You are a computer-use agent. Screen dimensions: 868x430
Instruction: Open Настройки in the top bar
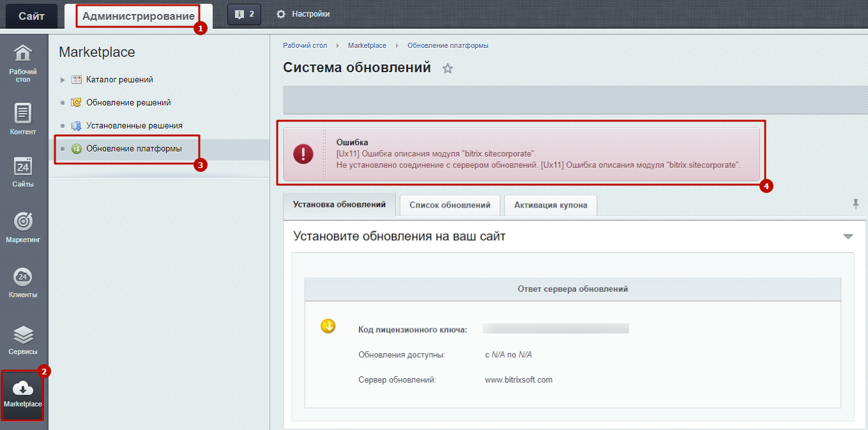click(303, 14)
